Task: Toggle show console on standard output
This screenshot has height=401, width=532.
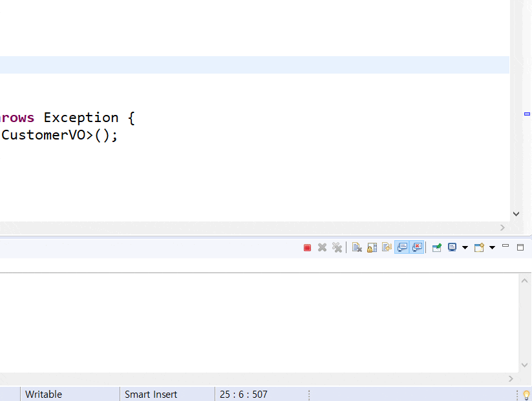Action: click(402, 247)
